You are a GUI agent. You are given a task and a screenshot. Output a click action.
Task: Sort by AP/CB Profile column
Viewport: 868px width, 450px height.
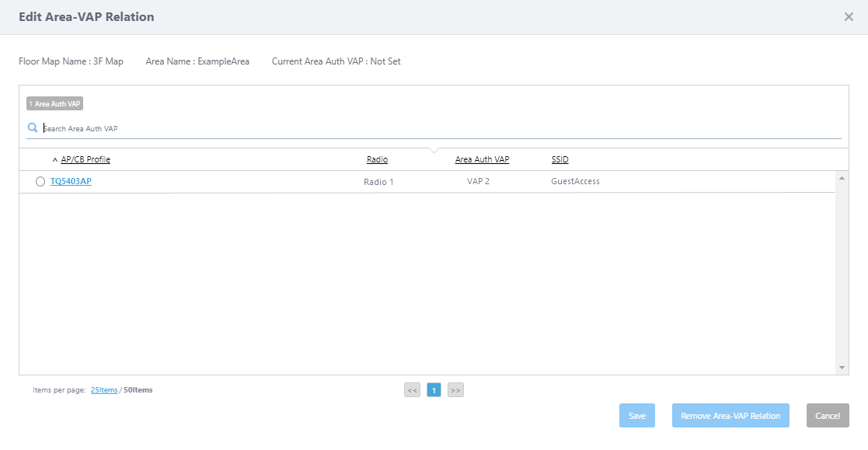click(x=85, y=159)
